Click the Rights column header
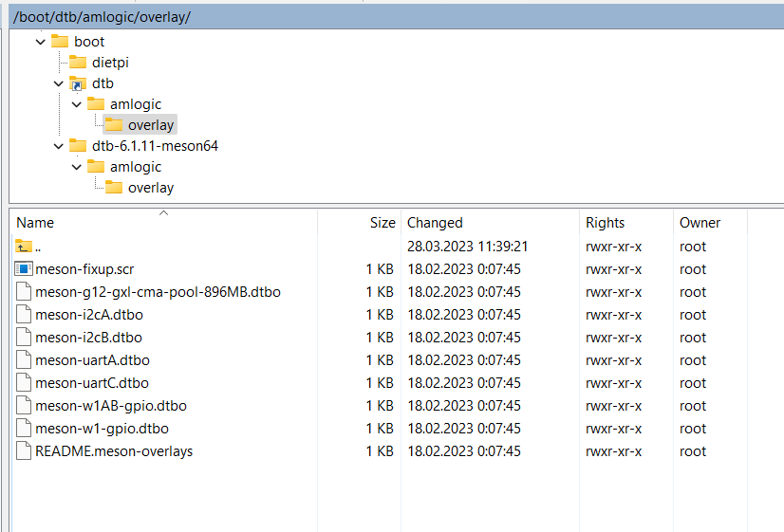Image resolution: width=784 pixels, height=532 pixels. 605,223
